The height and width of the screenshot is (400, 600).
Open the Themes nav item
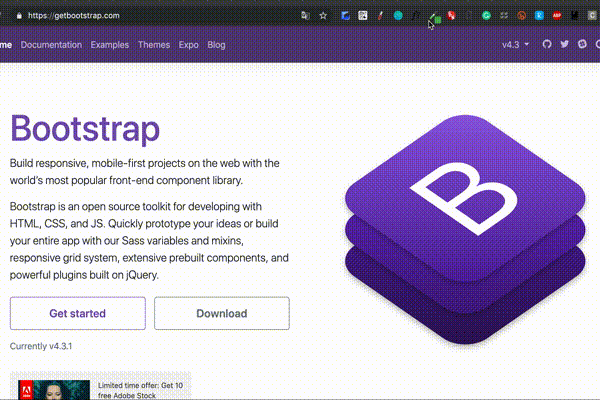point(154,45)
